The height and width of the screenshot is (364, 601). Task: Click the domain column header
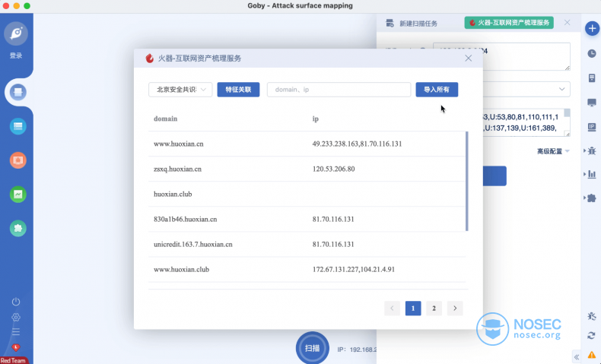tap(166, 119)
